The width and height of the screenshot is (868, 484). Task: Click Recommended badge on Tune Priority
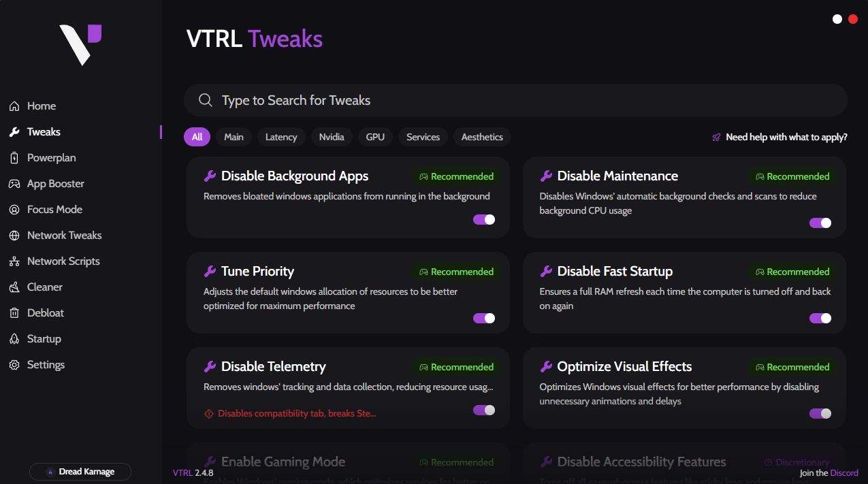456,272
